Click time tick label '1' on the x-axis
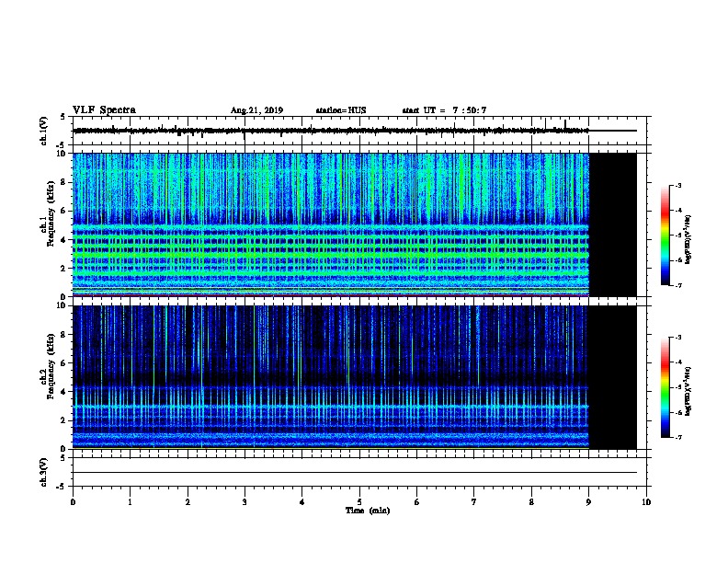This screenshot has height=563, width=728. [130, 502]
